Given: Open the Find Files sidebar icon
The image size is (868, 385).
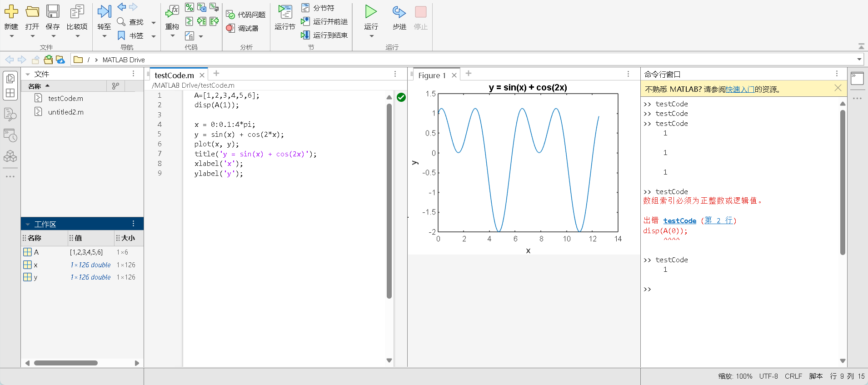Looking at the screenshot, I should tap(10, 114).
